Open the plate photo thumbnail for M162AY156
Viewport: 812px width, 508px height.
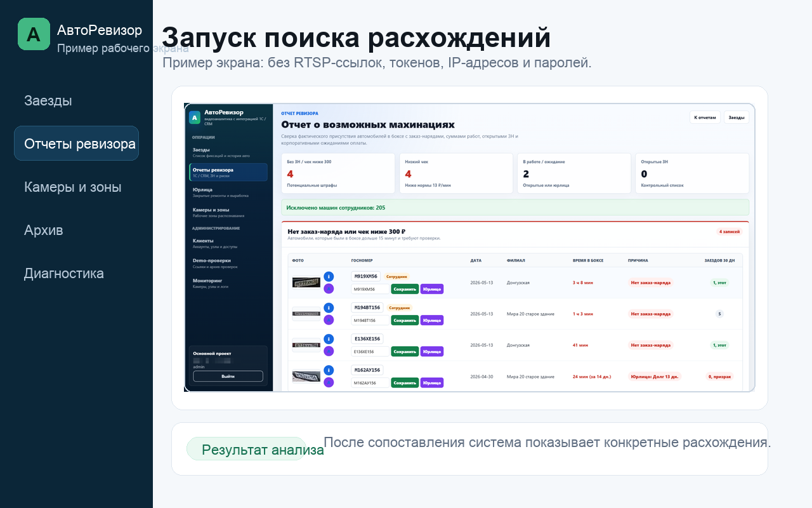click(x=306, y=376)
